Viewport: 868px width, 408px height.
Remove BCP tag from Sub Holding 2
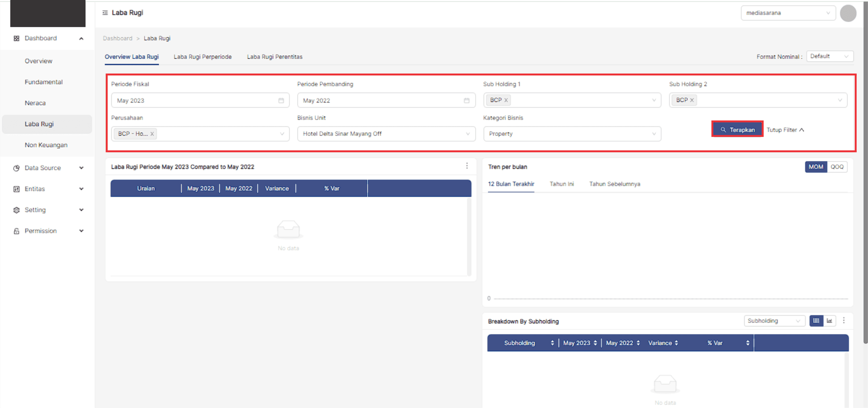[x=692, y=100]
